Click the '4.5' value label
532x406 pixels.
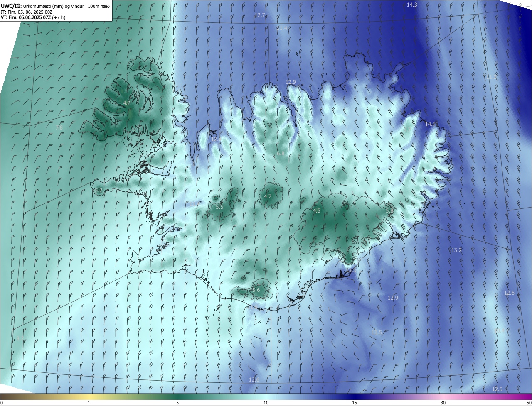click(x=317, y=211)
